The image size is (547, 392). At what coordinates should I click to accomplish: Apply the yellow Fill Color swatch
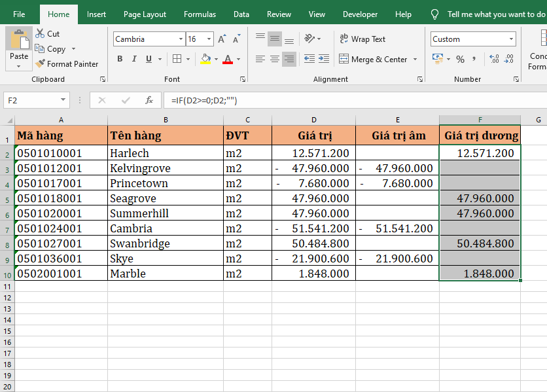205,59
